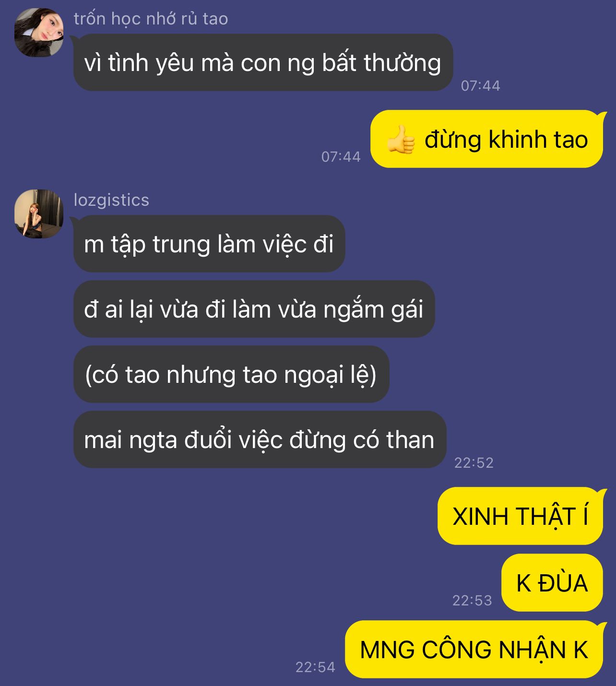Tap the sender name lozgistics
The height and width of the screenshot is (686, 616).
[111, 200]
